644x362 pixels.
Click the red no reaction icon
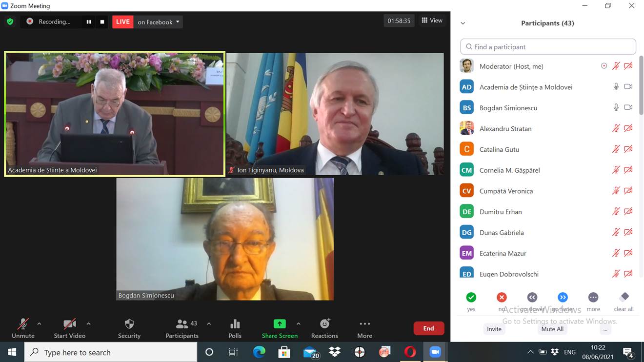coord(502,298)
